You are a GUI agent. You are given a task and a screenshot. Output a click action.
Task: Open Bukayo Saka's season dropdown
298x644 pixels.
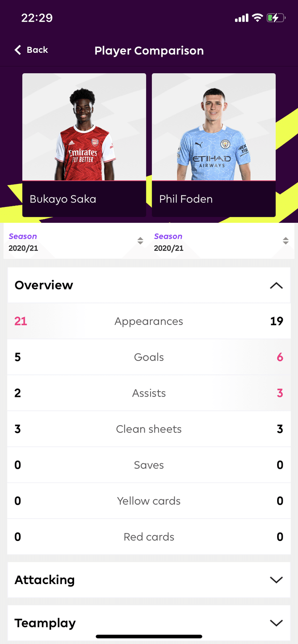(76, 242)
